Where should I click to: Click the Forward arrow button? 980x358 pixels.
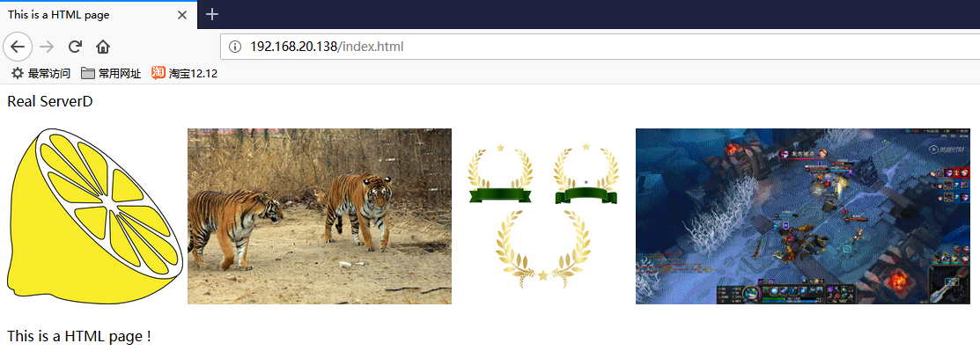coord(47,47)
